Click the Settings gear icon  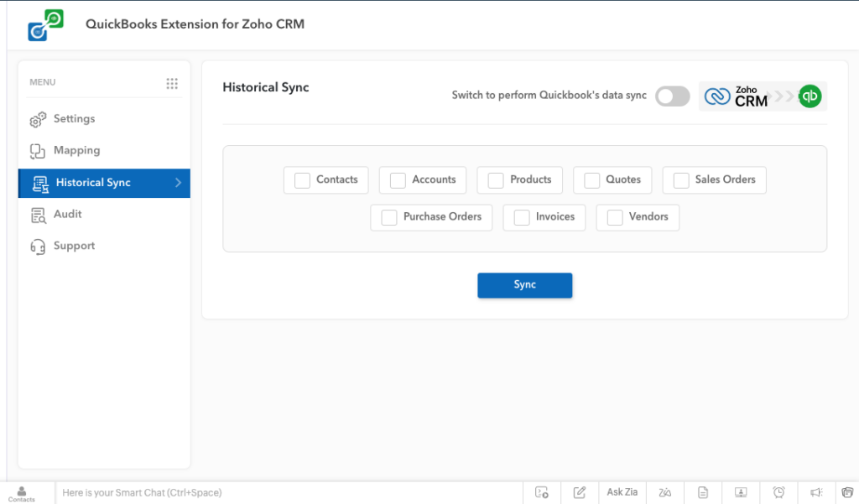38,119
